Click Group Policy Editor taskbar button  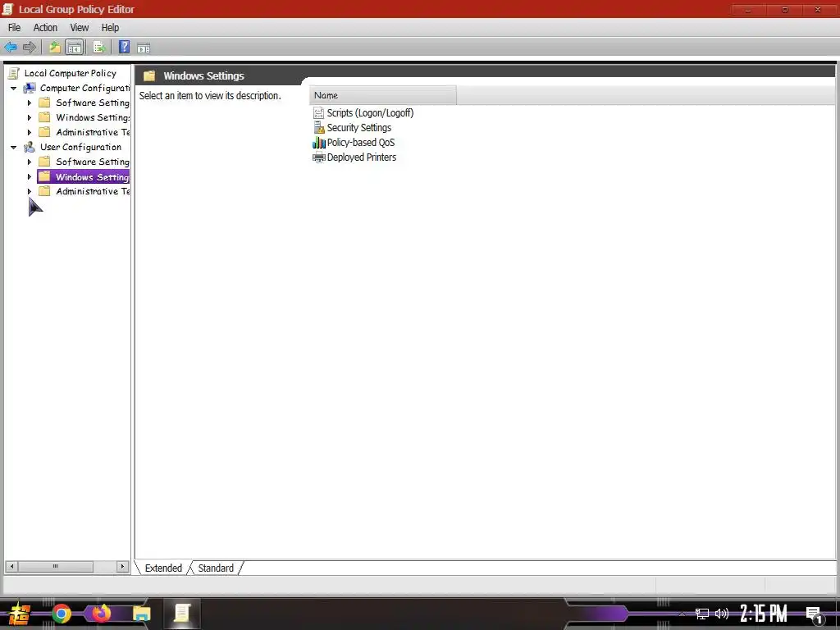tap(181, 614)
